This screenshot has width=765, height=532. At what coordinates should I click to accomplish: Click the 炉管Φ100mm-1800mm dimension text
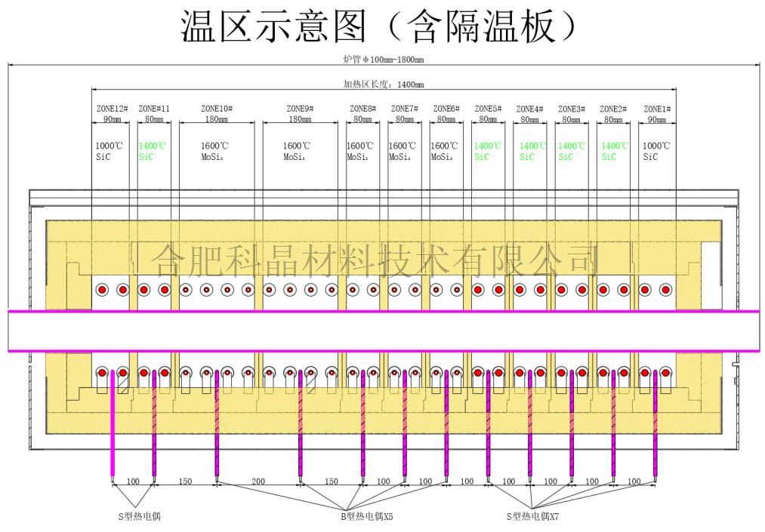383,60
